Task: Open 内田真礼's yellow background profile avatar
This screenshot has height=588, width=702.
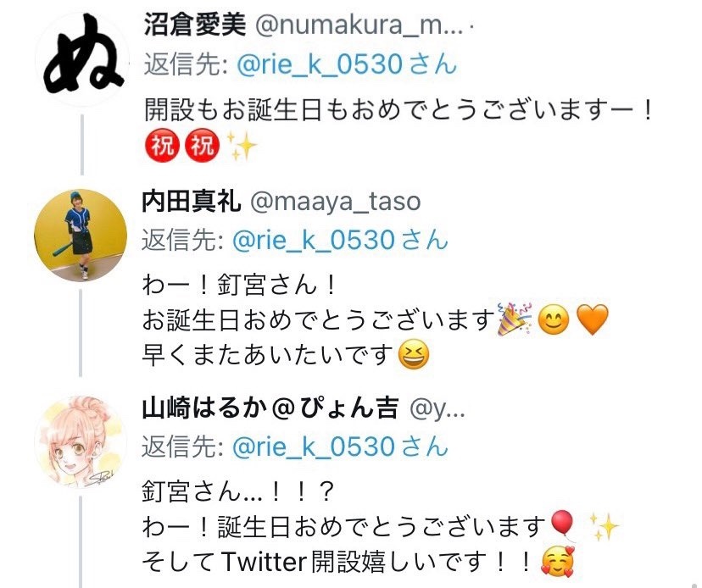Action: 81,236
